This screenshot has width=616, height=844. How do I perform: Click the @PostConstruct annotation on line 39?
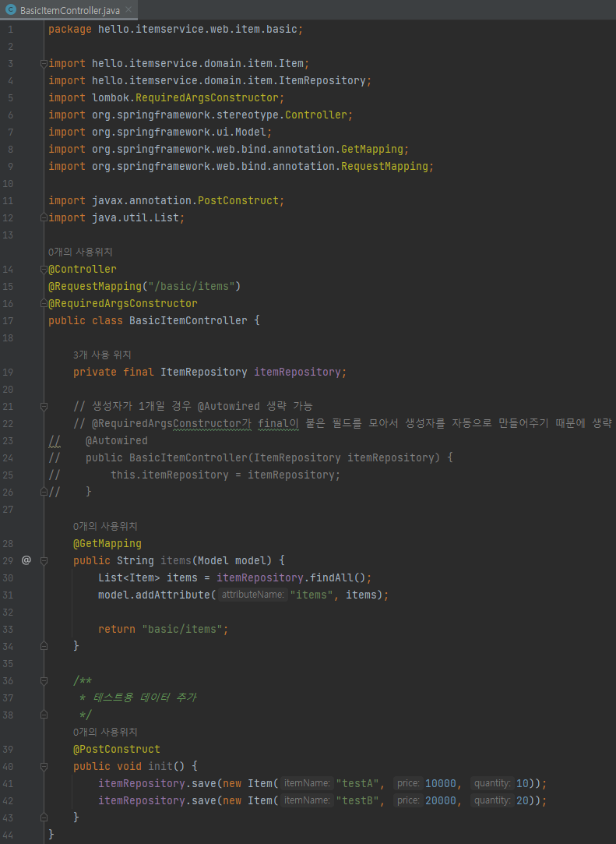117,749
